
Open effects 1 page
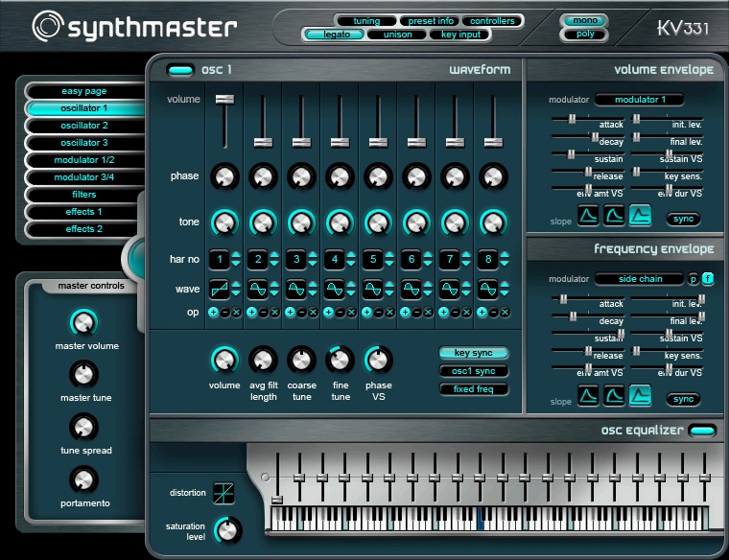click(84, 212)
